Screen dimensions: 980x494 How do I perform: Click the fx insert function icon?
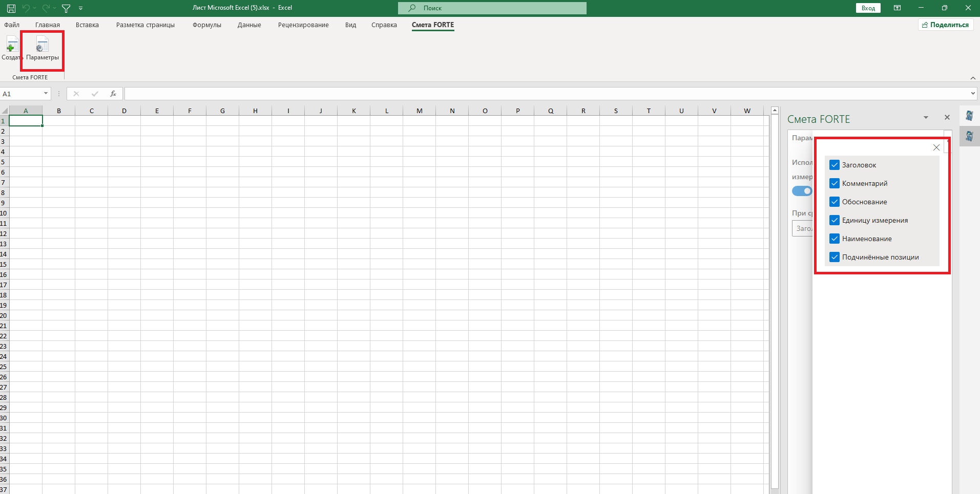pyautogui.click(x=113, y=94)
